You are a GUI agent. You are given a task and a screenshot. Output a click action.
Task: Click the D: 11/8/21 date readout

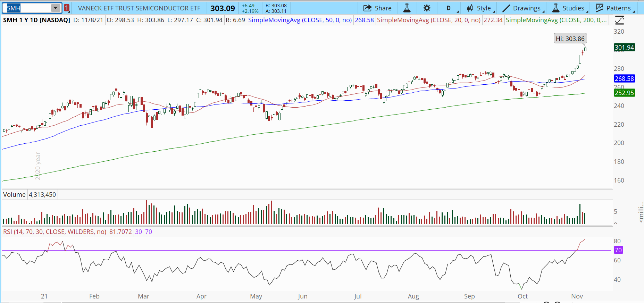coord(88,20)
